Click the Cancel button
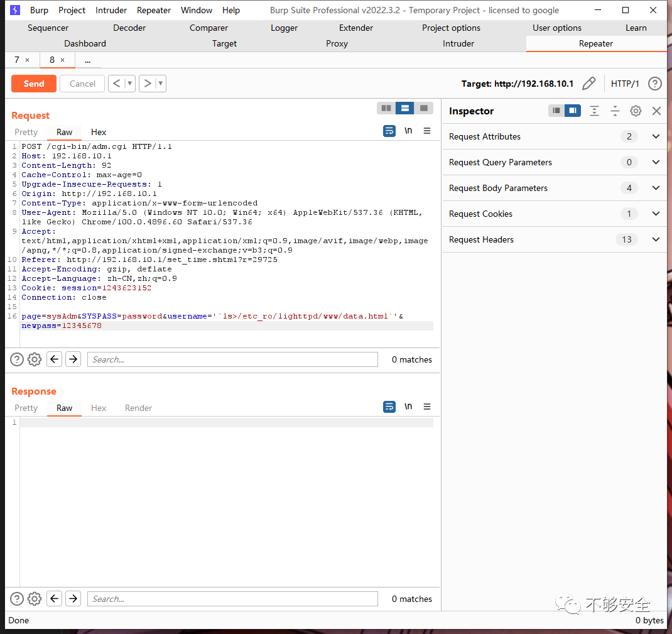 coord(82,84)
